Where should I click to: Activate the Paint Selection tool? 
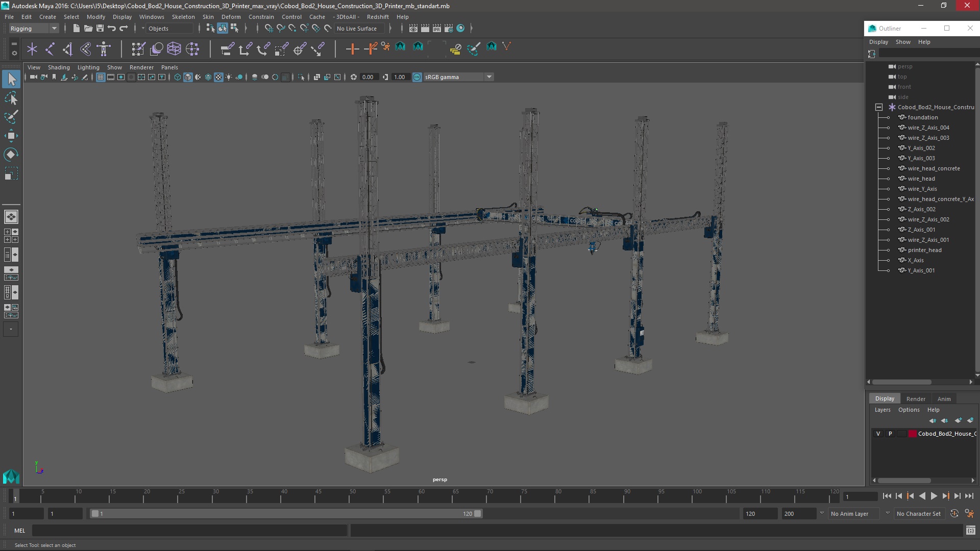11,117
